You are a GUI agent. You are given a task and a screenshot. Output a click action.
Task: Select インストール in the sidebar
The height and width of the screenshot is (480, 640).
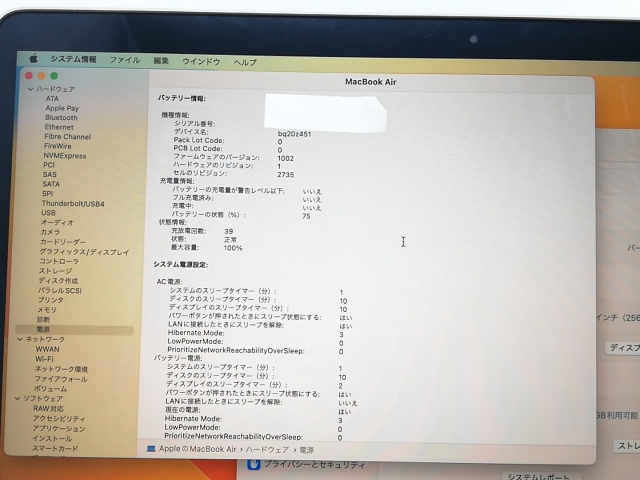pyautogui.click(x=52, y=438)
